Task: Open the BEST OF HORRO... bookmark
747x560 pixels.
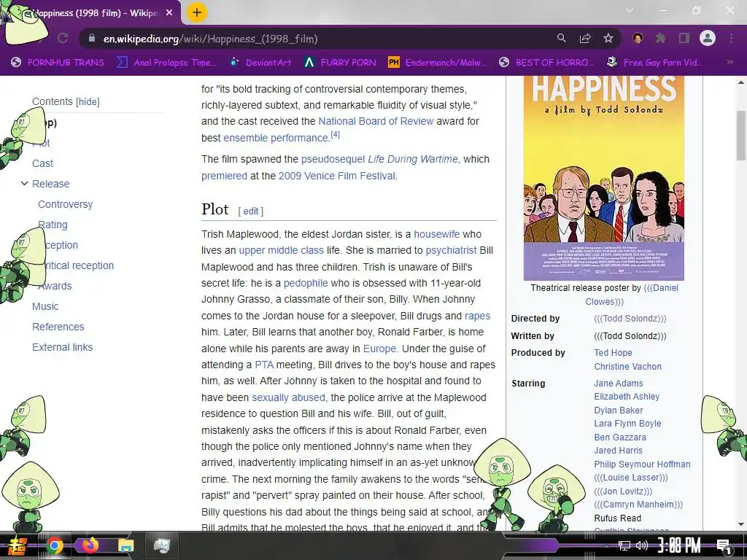Action: click(547, 63)
